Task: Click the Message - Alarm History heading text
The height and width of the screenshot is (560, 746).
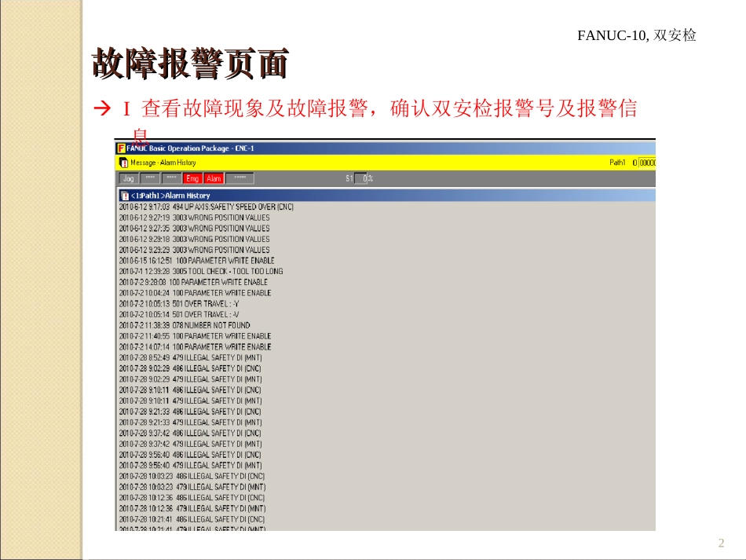Action: (x=163, y=163)
